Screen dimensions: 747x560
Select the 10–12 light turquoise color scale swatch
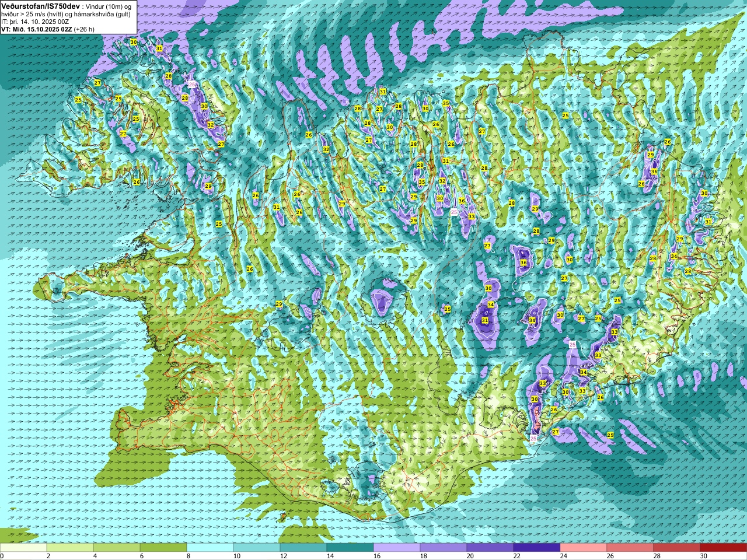pos(257,547)
